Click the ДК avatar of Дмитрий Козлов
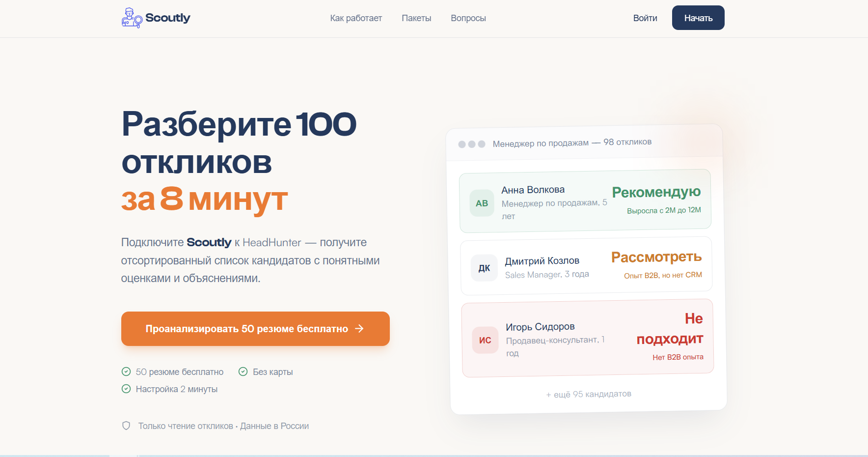Screen dimensions: 868x457 tap(485, 268)
